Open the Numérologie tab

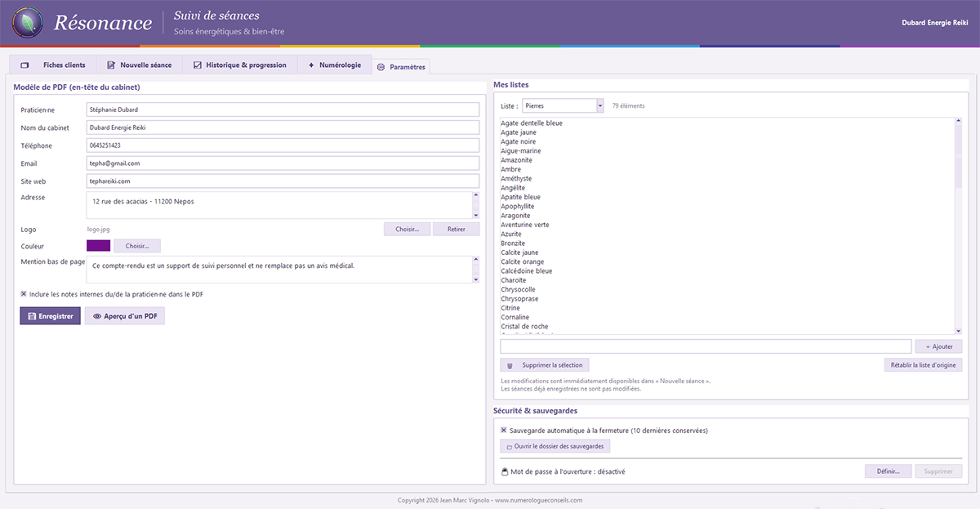(335, 65)
